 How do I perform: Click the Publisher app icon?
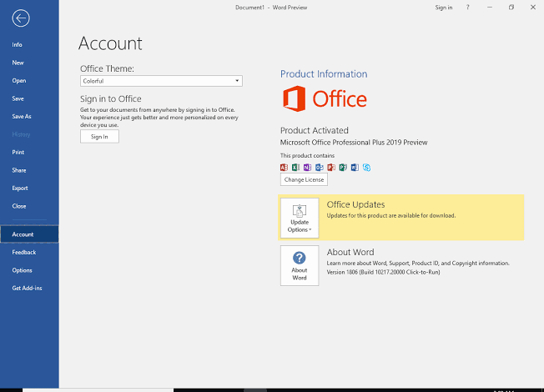pyautogui.click(x=343, y=168)
